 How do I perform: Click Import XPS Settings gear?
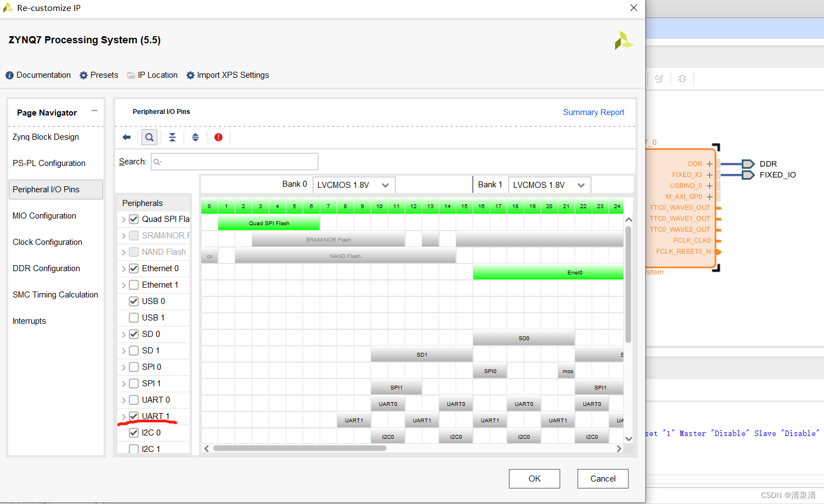click(x=228, y=75)
